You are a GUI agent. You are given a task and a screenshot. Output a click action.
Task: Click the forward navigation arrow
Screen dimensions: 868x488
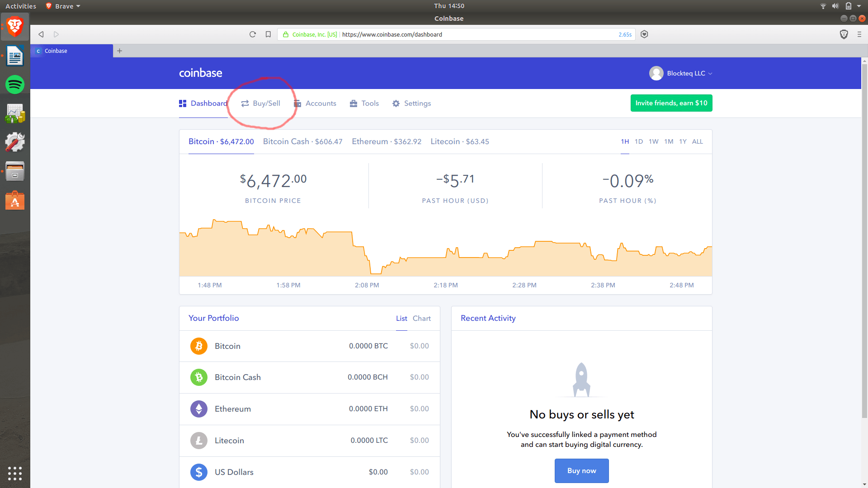click(x=56, y=34)
